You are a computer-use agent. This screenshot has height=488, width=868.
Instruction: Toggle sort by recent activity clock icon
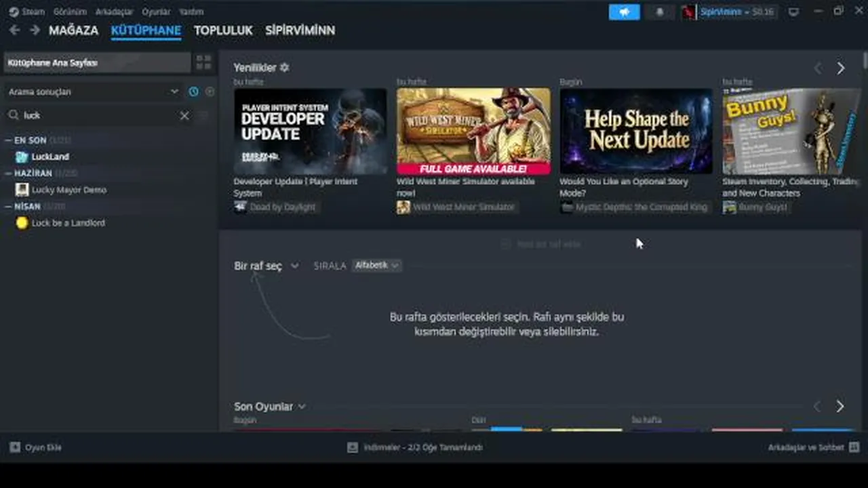click(194, 91)
